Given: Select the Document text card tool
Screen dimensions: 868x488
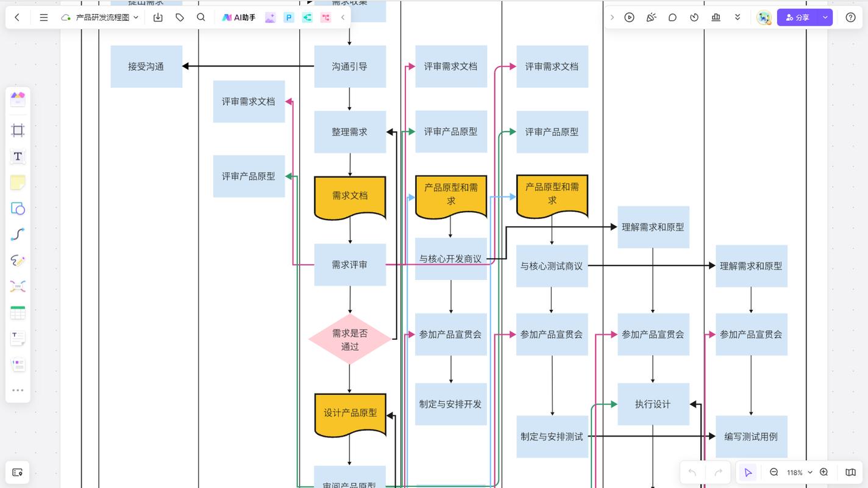Looking at the screenshot, I should [18, 339].
